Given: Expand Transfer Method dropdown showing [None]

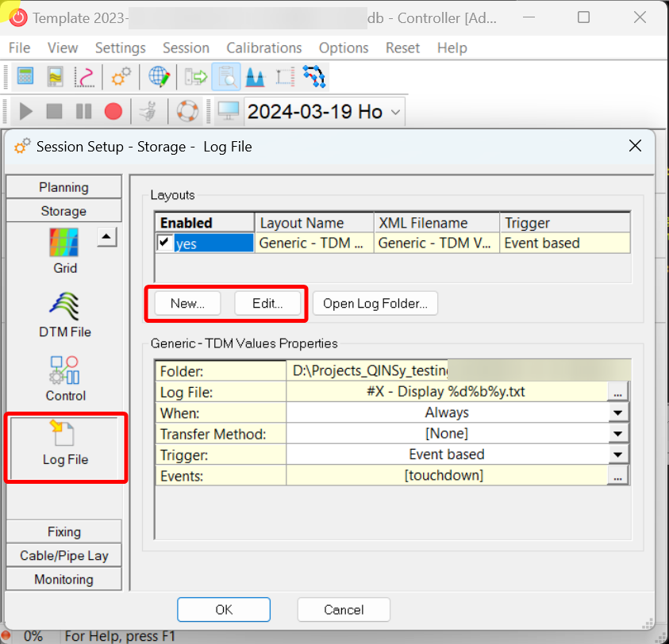Looking at the screenshot, I should [617, 434].
